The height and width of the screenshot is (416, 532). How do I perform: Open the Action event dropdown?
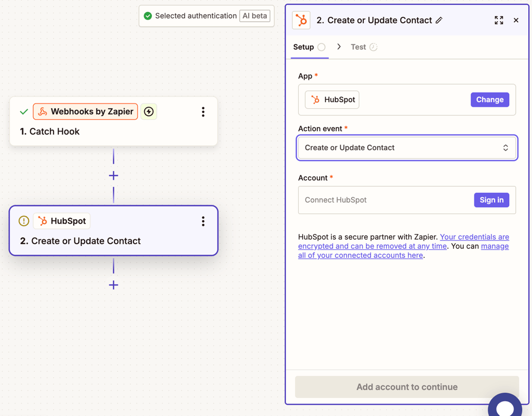(407, 148)
